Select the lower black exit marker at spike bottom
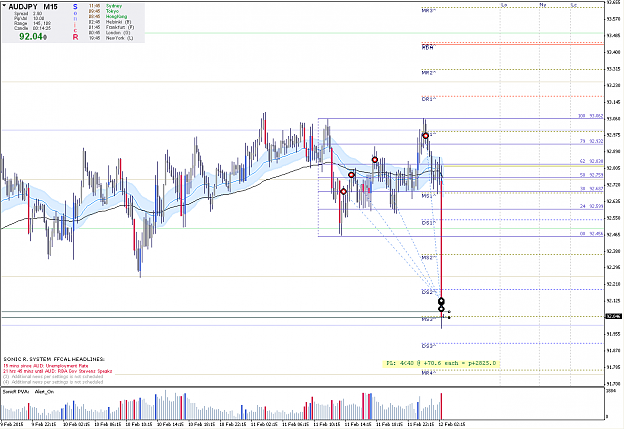This screenshot has height=429, width=625. coord(441,309)
